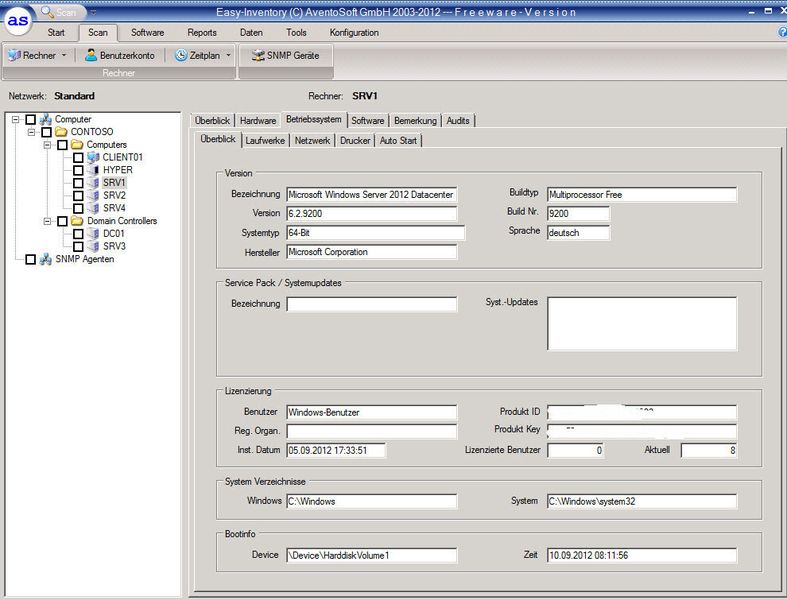The width and height of the screenshot is (787, 600).
Task: Click the Syst.-Updates list box
Action: [x=642, y=323]
